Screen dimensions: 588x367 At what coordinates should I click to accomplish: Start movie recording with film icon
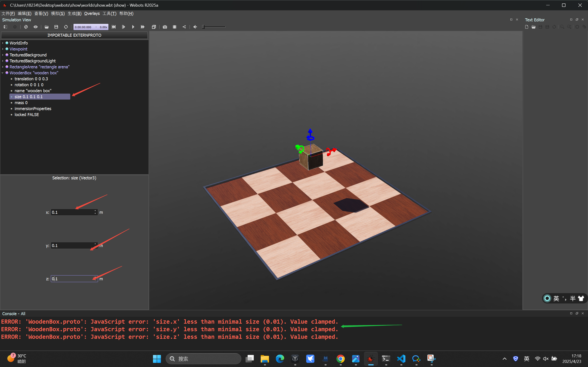point(175,27)
